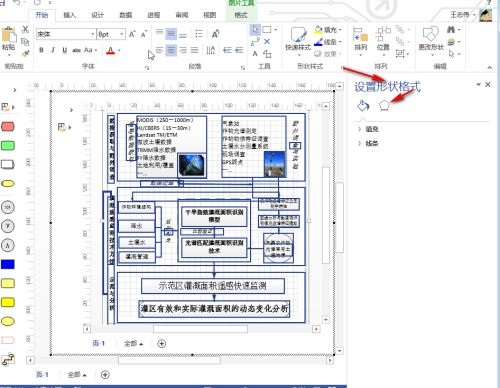Collapse the ribbon with the caret icon
Image resolution: width=500 pixels, height=388 pixels.
489,68
